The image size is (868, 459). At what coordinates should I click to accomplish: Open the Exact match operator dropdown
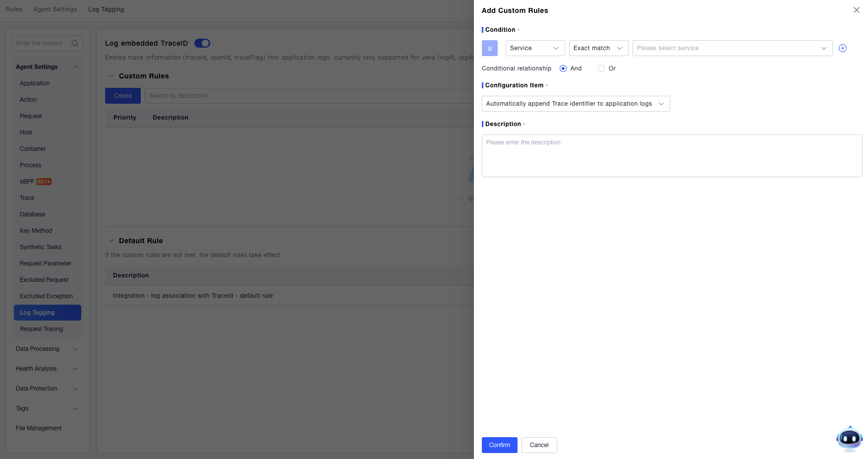(598, 48)
